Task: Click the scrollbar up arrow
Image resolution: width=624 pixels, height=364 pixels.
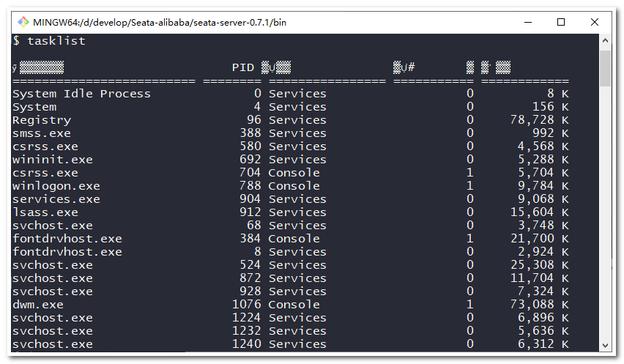Action: pyautogui.click(x=605, y=40)
